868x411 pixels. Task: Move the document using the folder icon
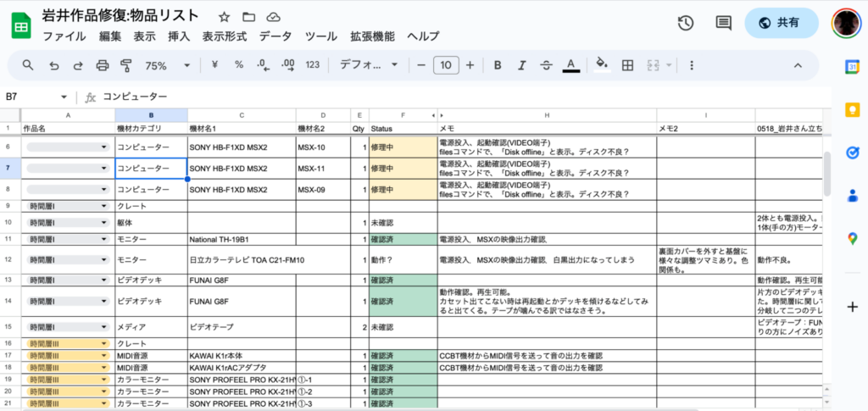coord(248,17)
